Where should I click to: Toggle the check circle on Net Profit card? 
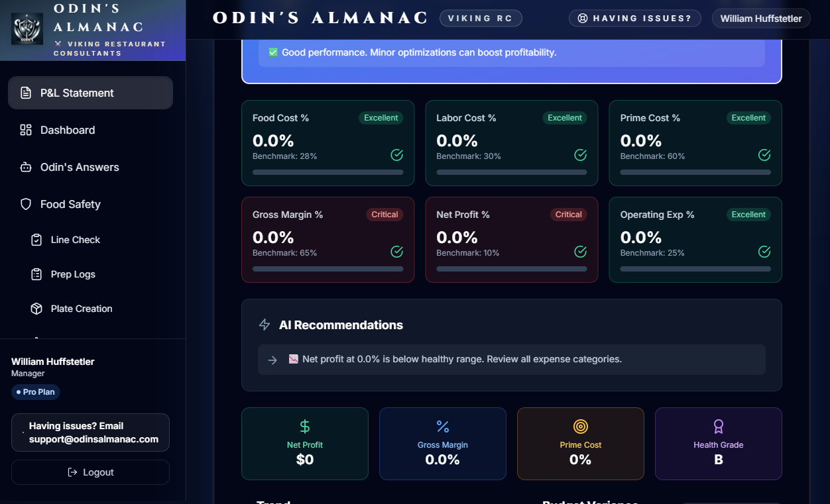580,252
